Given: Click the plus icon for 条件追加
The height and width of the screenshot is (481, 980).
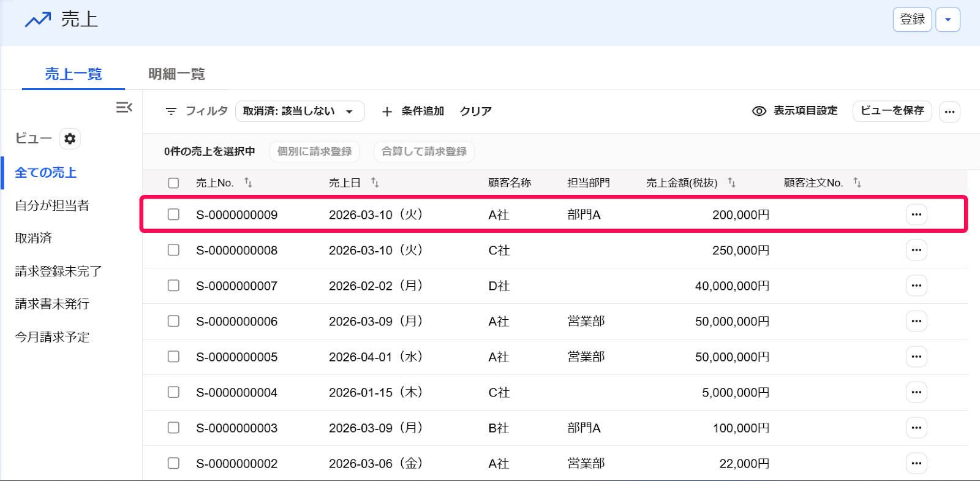Looking at the screenshot, I should pyautogui.click(x=387, y=112).
